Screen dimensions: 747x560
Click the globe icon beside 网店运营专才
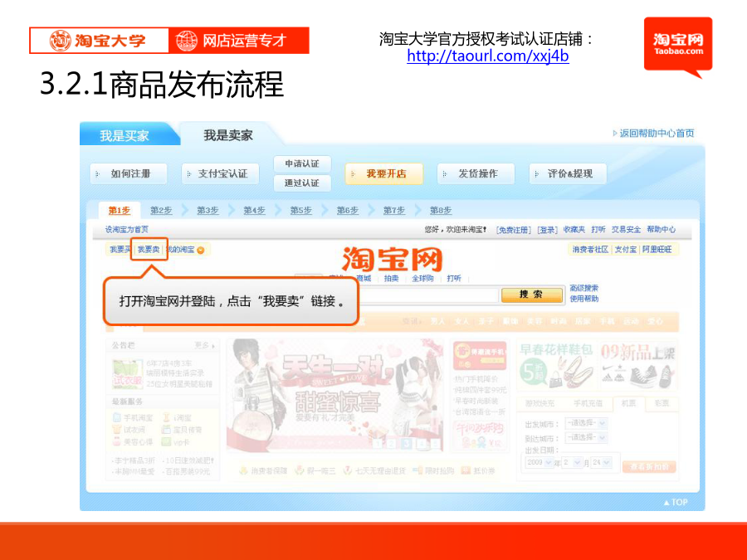pyautogui.click(x=187, y=41)
